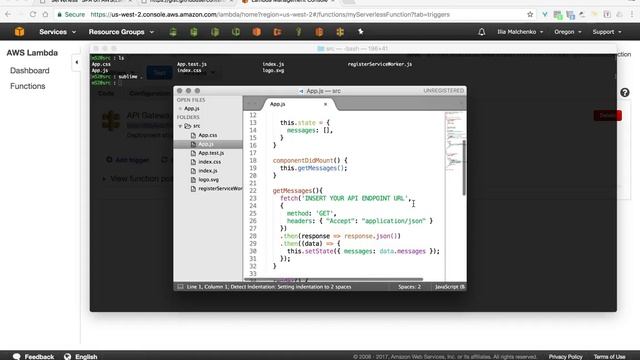Close the App.js tab in Sublime
This screenshot has height=360, width=640.
[325, 104]
